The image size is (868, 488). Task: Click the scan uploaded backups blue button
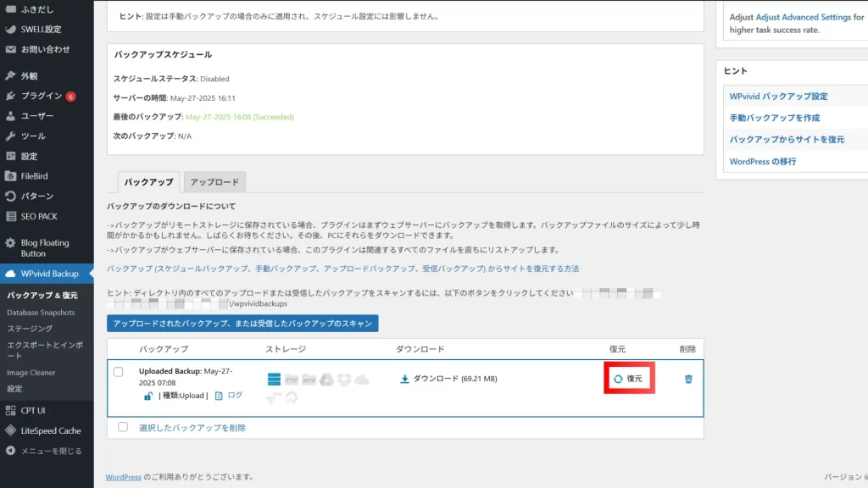pyautogui.click(x=242, y=324)
